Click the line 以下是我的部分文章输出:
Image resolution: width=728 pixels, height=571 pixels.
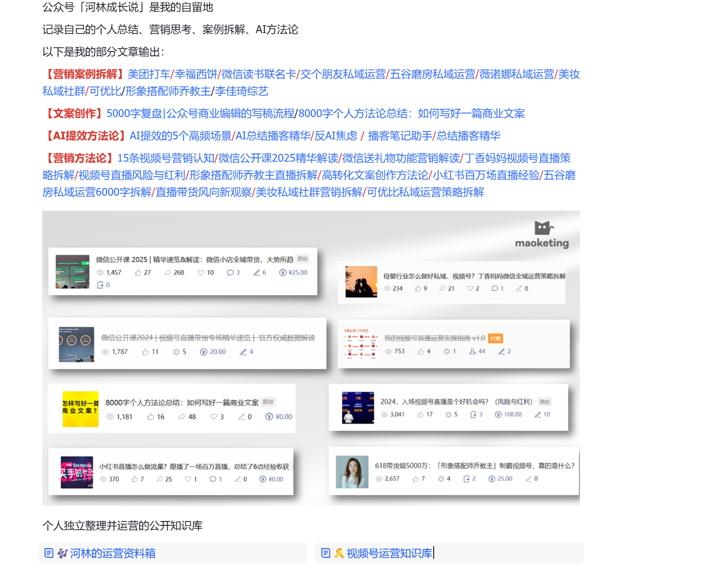pos(103,52)
